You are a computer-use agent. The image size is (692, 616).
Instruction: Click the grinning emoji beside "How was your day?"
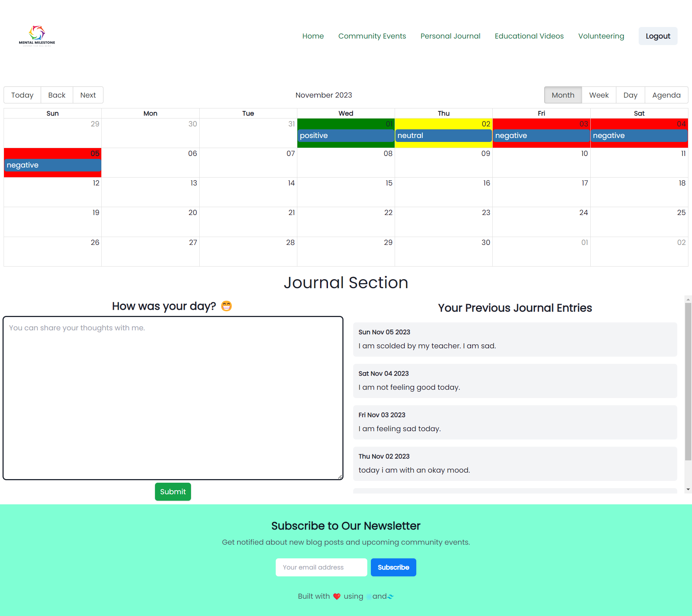pyautogui.click(x=227, y=306)
